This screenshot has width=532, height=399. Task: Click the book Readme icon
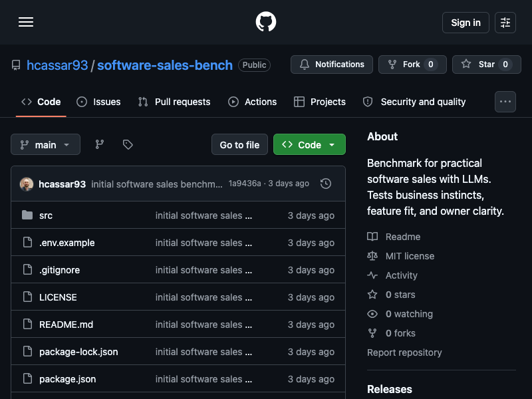point(372,237)
